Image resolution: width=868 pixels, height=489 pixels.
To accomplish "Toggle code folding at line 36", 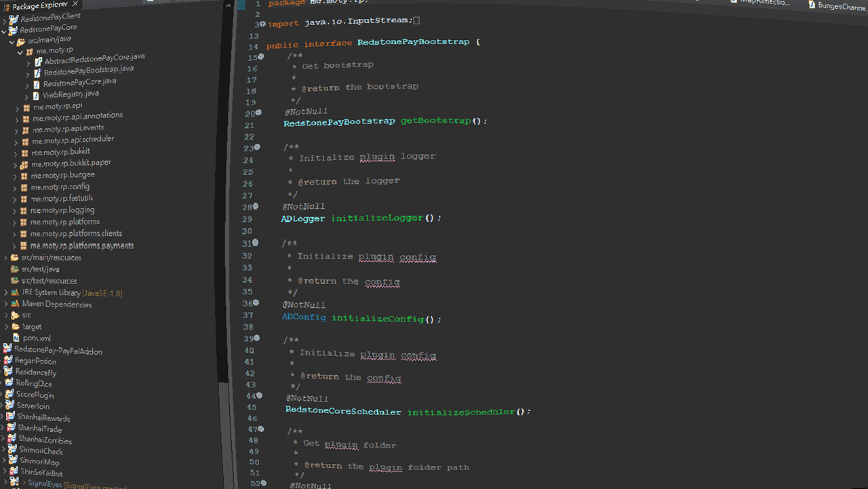I will coord(256,303).
